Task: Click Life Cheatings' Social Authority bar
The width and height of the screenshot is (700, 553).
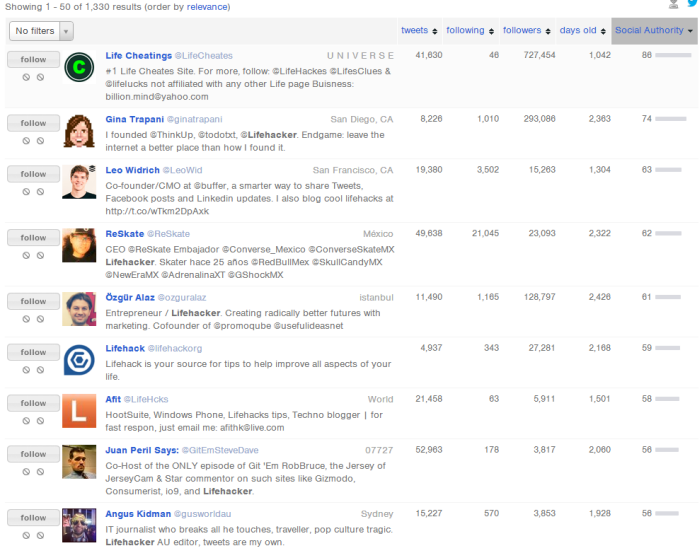Action: point(673,55)
